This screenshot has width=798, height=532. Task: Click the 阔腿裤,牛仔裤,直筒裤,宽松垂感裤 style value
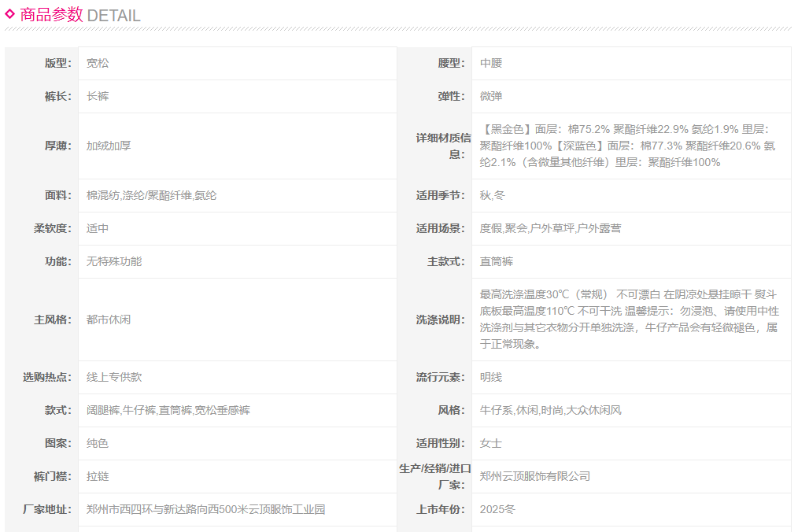[168, 410]
